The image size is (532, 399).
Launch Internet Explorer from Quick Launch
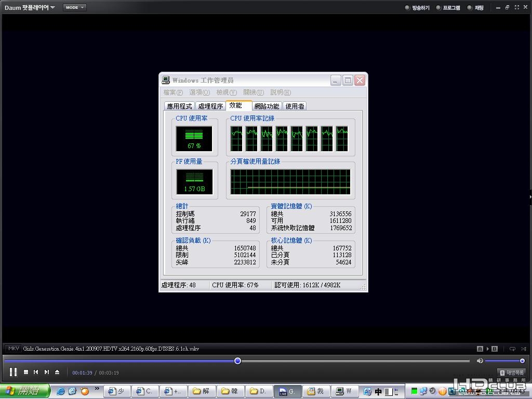[x=60, y=392]
